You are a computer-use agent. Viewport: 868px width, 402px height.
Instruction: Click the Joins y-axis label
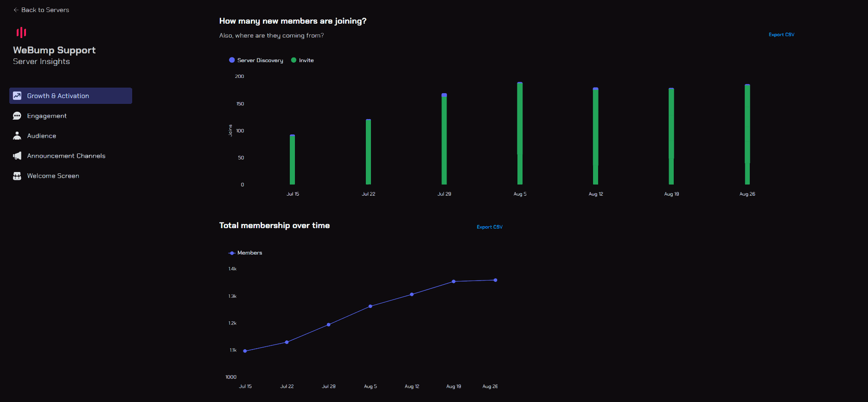click(230, 131)
